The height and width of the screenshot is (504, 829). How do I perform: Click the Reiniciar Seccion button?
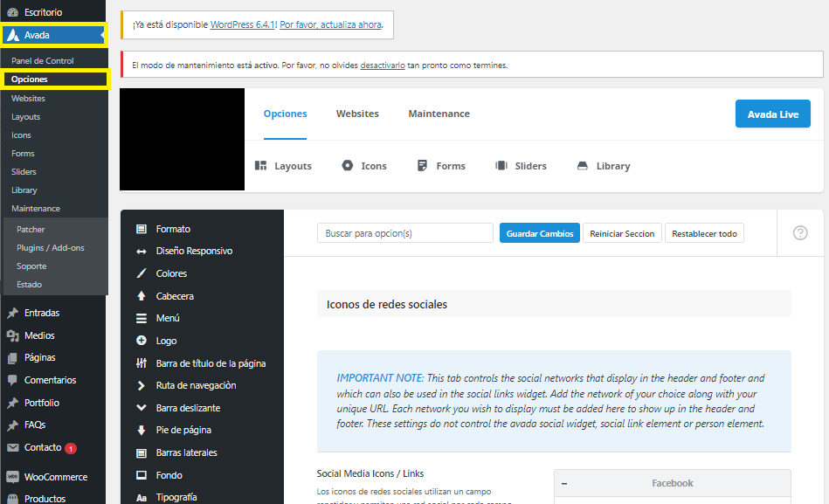622,233
